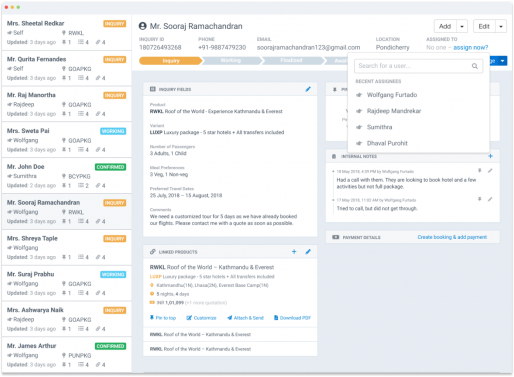Click the price icon beside INR 1,01,099
Viewport: 514px width, 377px height.
[152, 303]
